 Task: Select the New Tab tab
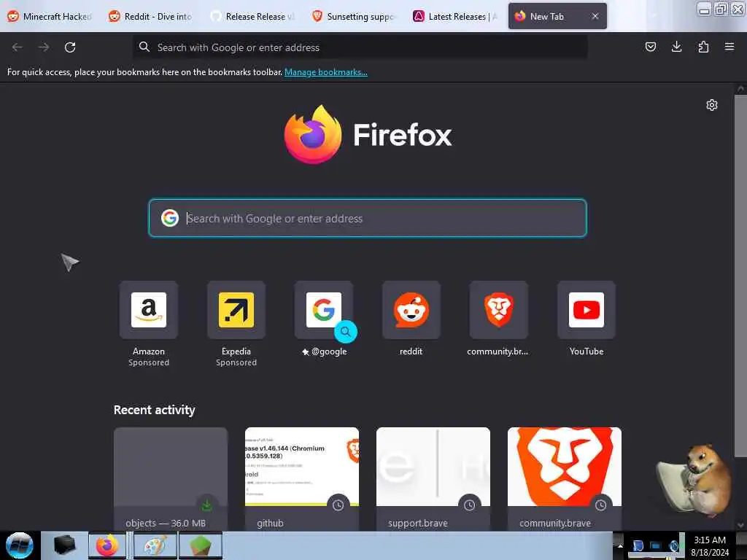tap(547, 16)
